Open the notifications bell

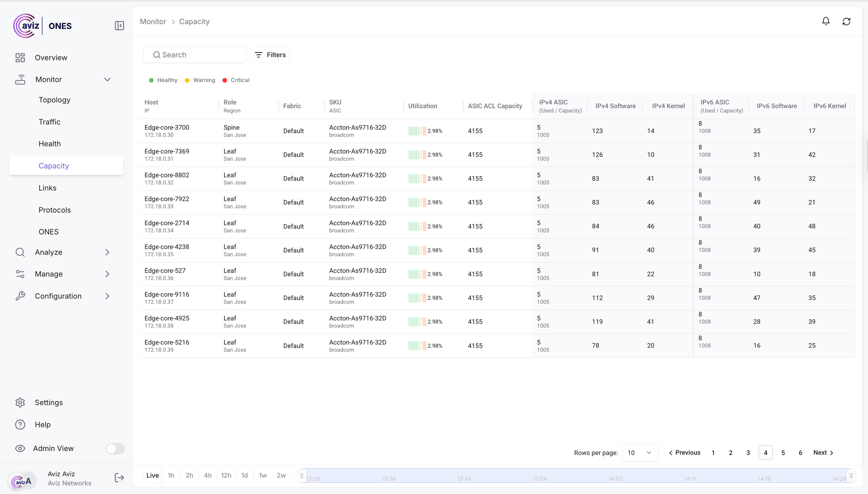(x=825, y=21)
